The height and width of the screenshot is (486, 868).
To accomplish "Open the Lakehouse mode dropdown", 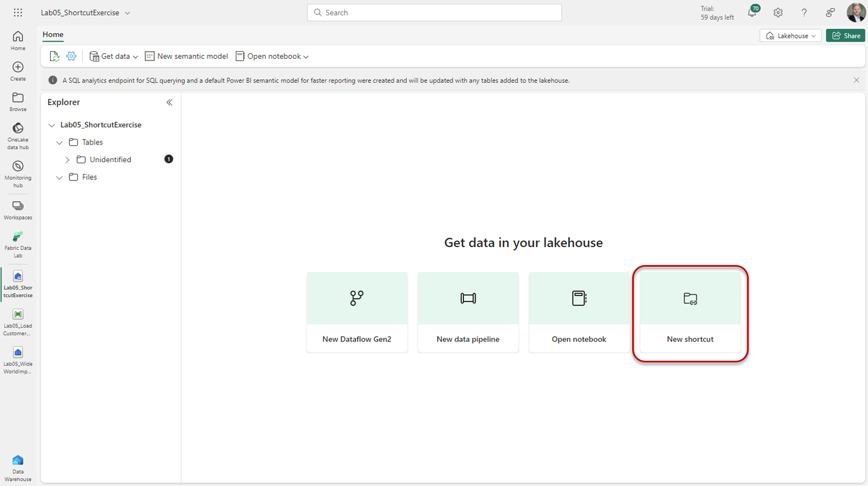I will (791, 36).
